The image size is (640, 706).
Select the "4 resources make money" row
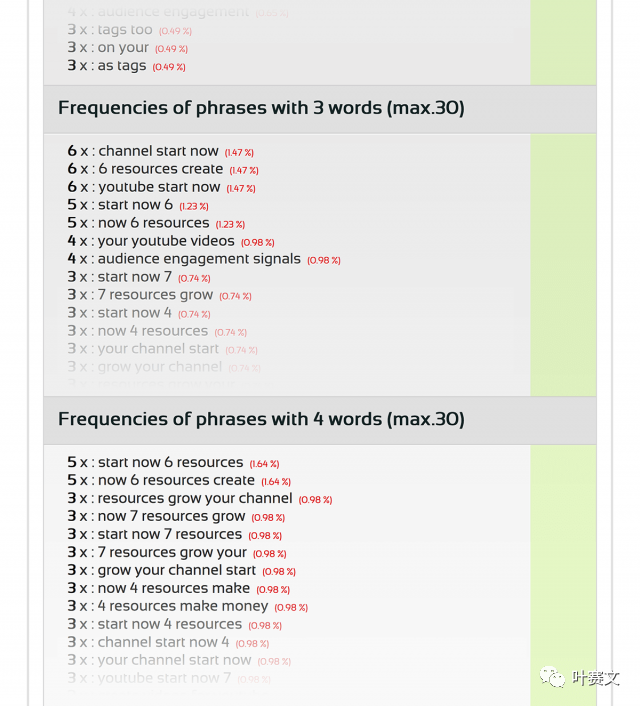click(x=183, y=607)
